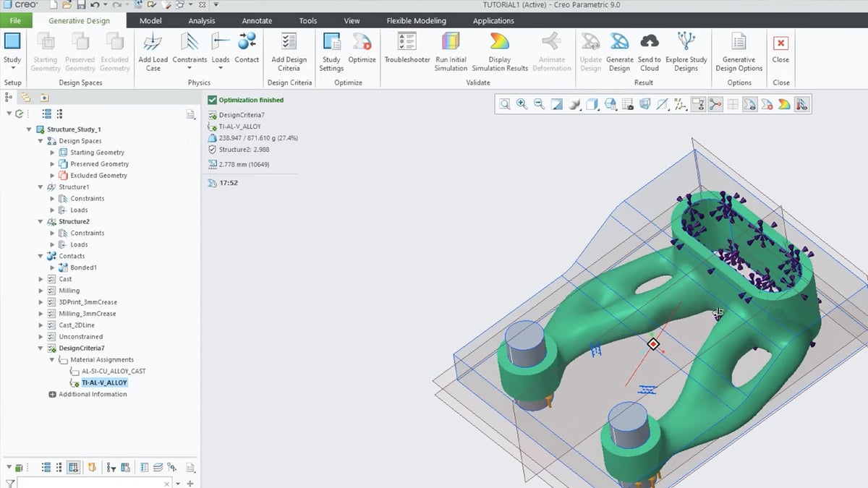Open the Troubleshooter
The height and width of the screenshot is (488, 868).
[x=407, y=48]
